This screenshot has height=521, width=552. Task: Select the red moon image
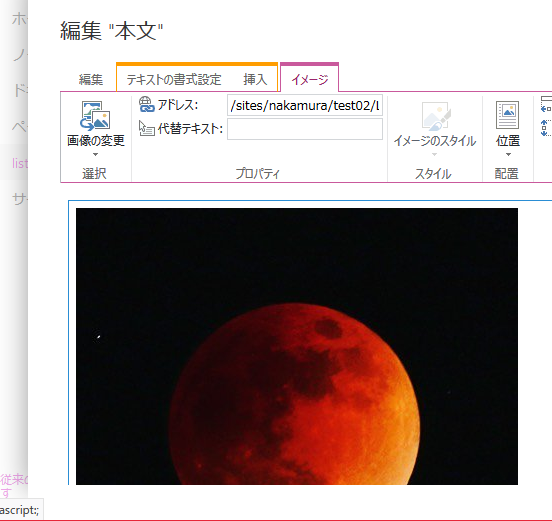297,346
